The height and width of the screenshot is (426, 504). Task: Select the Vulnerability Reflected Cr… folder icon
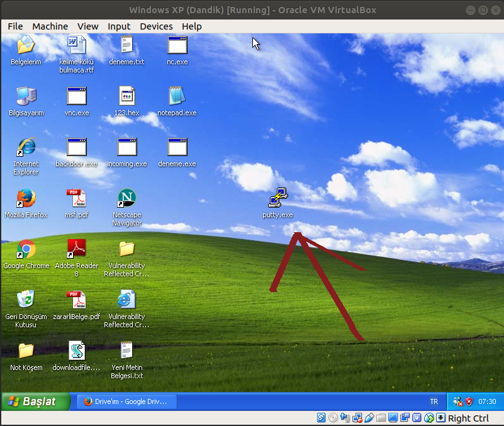click(x=126, y=249)
